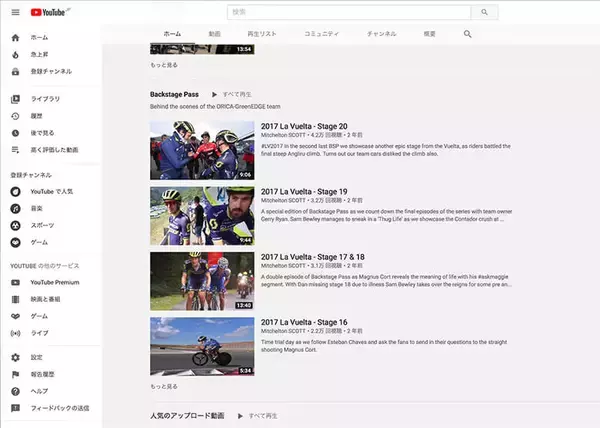Click the search magnifier button
The width and height of the screenshot is (600, 428).
[484, 12]
